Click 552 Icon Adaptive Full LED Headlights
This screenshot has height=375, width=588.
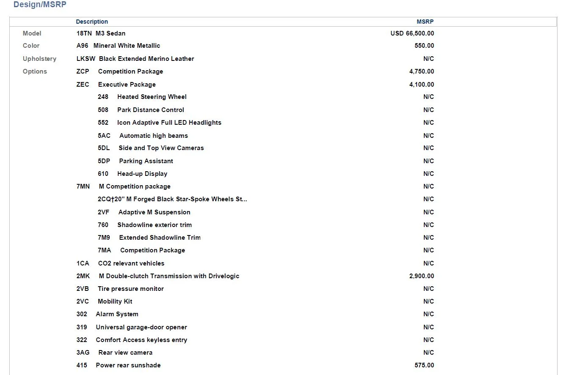(159, 123)
